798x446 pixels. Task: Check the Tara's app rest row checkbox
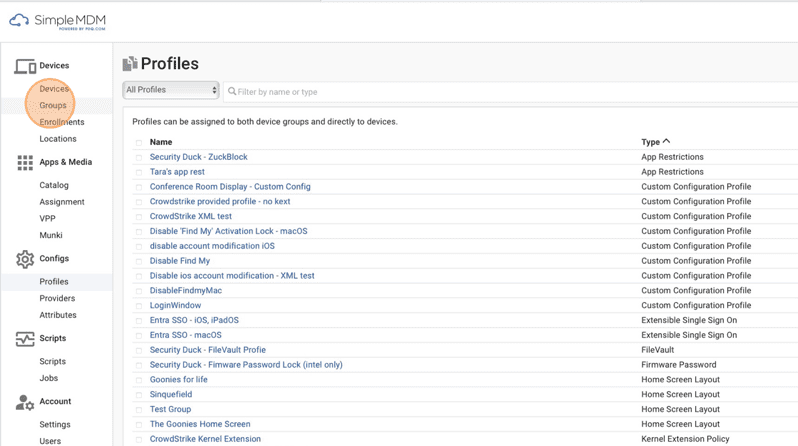coord(138,172)
